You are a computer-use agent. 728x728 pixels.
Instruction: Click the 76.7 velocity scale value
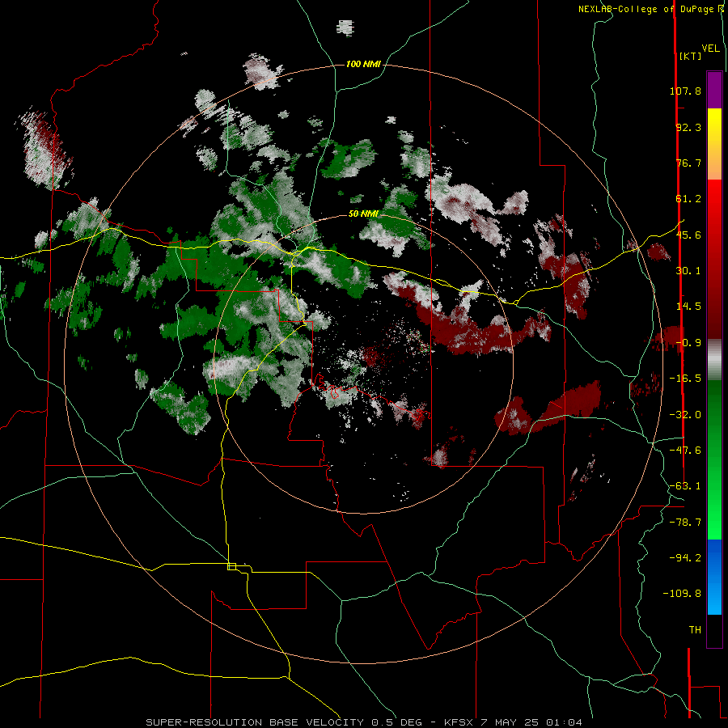pyautogui.click(x=688, y=163)
